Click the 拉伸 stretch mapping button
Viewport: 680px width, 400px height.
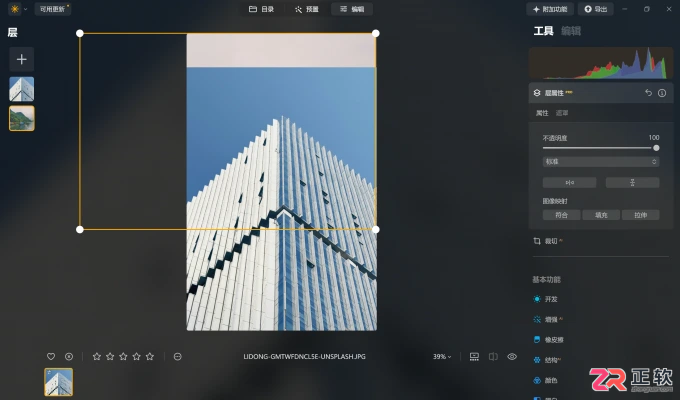pos(641,215)
